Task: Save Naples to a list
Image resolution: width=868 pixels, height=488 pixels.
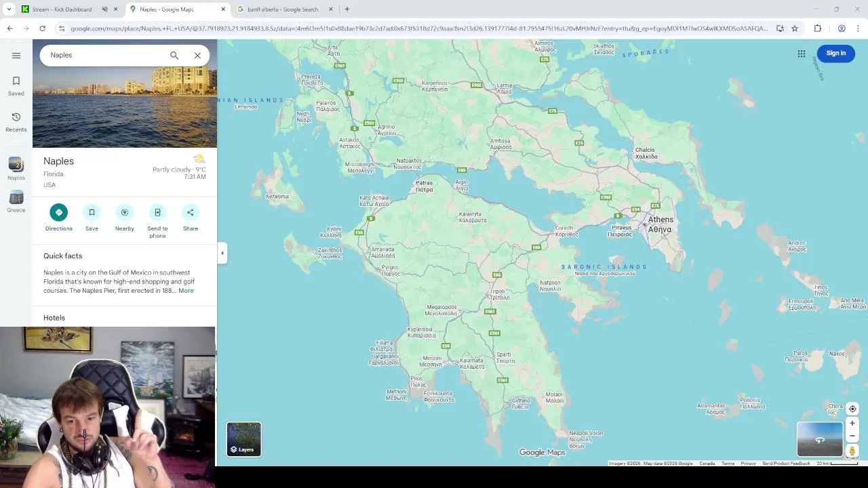Action: point(92,218)
